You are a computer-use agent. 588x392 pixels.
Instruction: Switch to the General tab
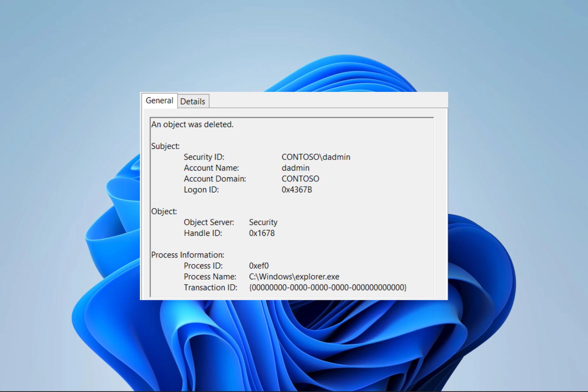coord(159,101)
